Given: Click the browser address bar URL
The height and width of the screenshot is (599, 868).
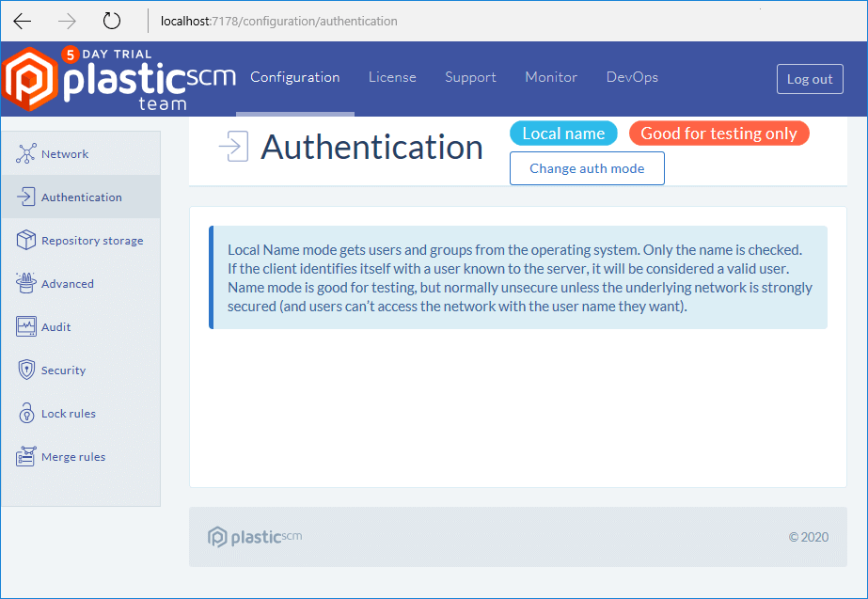Looking at the screenshot, I should click(x=279, y=21).
